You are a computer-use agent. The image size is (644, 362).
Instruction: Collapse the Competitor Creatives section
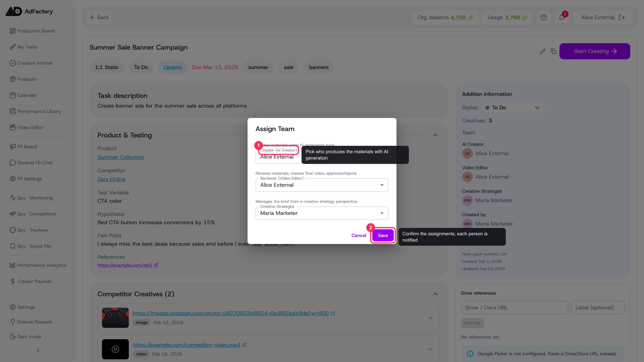pos(435,294)
